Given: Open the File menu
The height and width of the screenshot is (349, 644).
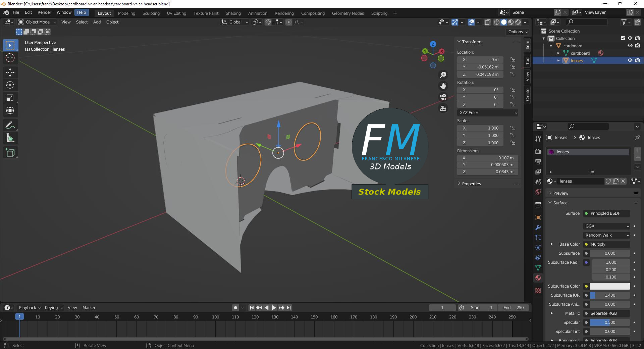Looking at the screenshot, I should (16, 12).
